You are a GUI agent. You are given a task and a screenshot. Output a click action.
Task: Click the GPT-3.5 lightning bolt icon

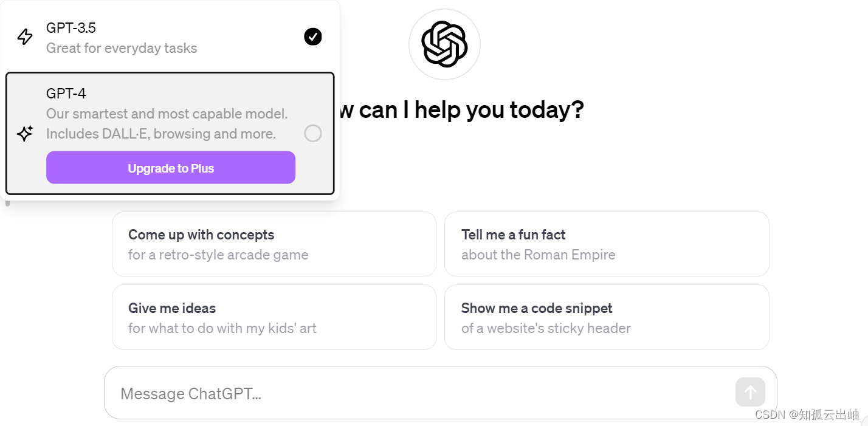pos(25,37)
